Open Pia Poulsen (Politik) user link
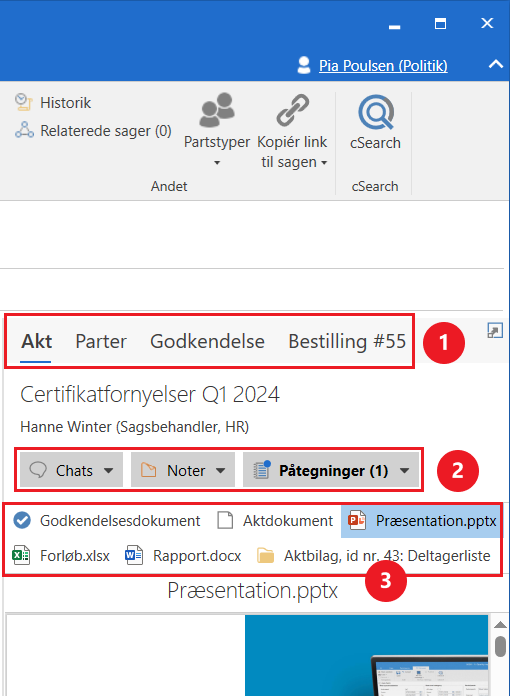This screenshot has height=696, width=510. [383, 66]
